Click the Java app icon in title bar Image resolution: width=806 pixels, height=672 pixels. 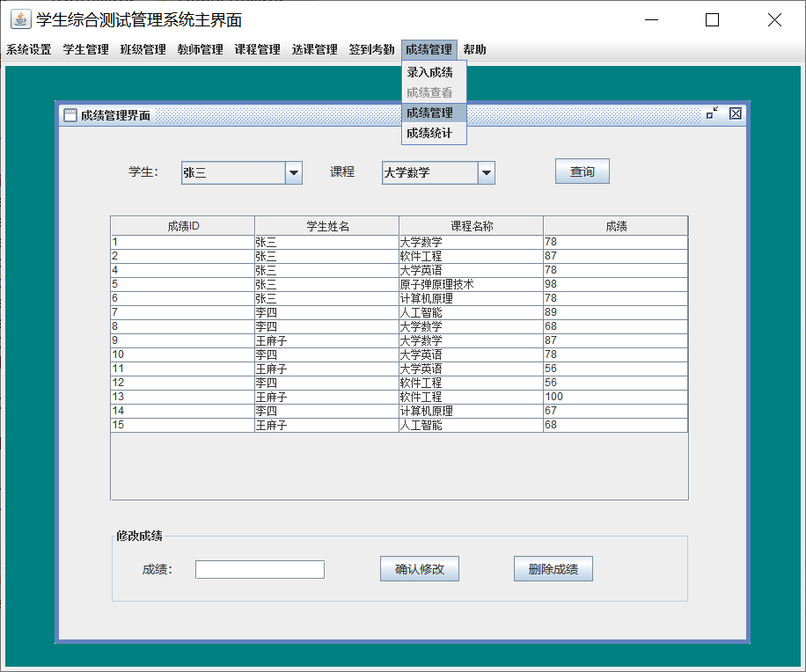click(20, 19)
